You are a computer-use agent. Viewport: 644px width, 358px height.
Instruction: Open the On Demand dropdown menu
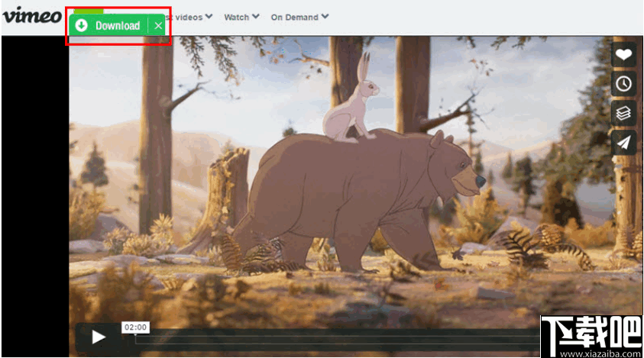(299, 18)
